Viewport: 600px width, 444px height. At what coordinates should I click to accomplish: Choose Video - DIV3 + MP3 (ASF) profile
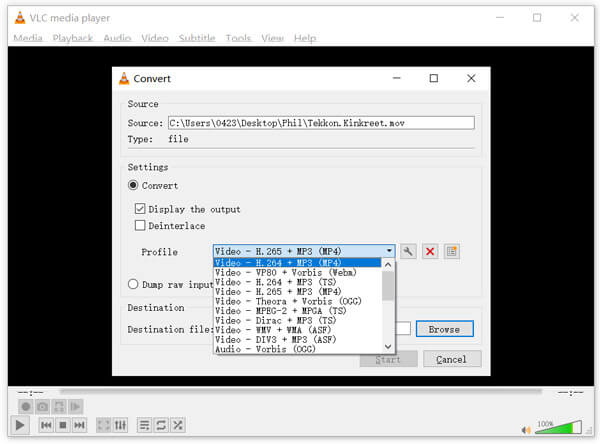(297, 340)
